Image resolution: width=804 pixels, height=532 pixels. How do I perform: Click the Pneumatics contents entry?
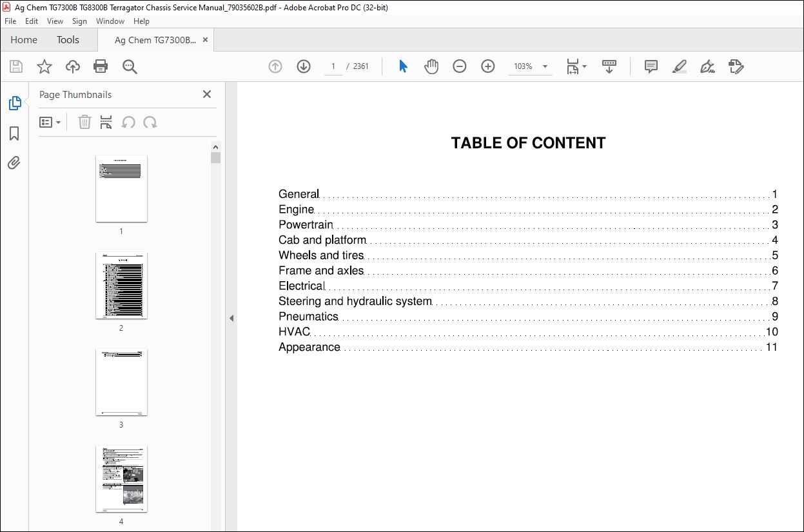528,317
